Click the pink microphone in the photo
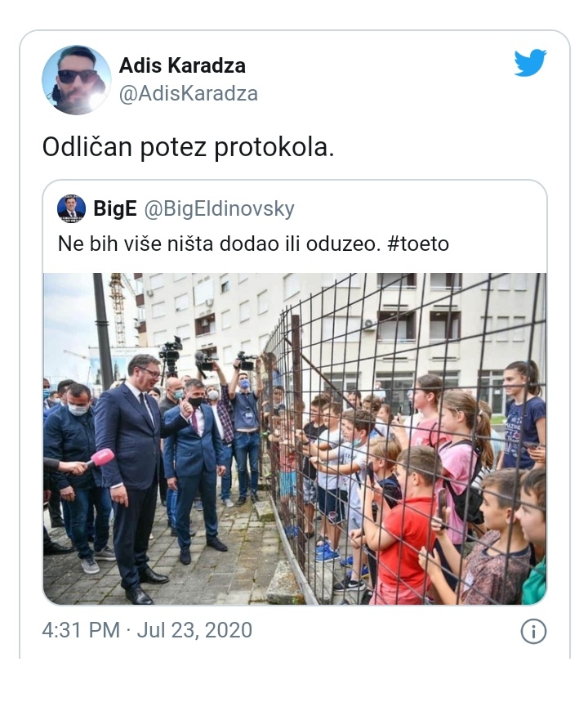588x720 pixels. click(x=100, y=458)
